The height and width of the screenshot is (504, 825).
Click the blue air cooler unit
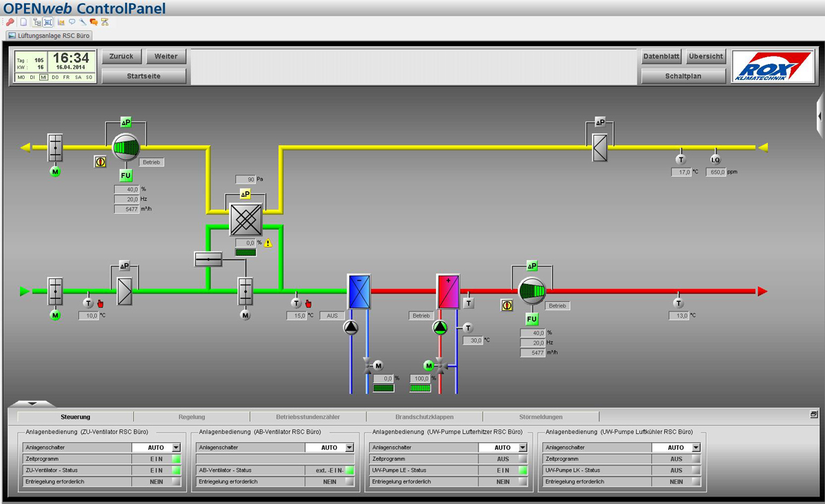pos(359,292)
